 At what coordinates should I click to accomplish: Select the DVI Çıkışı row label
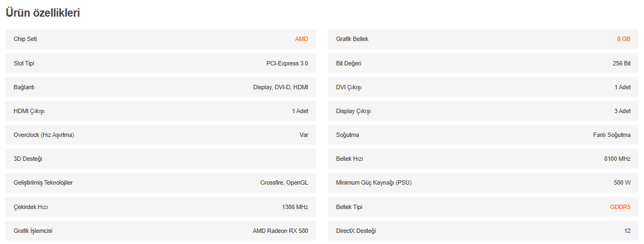pyautogui.click(x=349, y=87)
